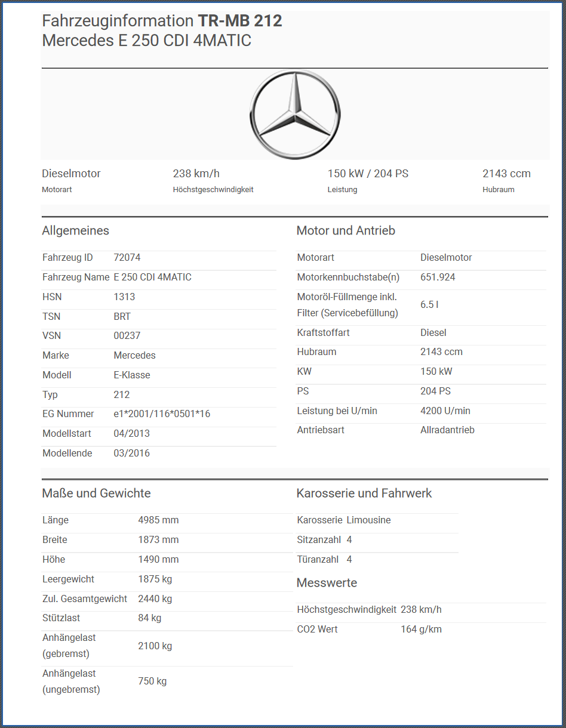Click the Anhängelast ungebremst value 750 kg

152,681
